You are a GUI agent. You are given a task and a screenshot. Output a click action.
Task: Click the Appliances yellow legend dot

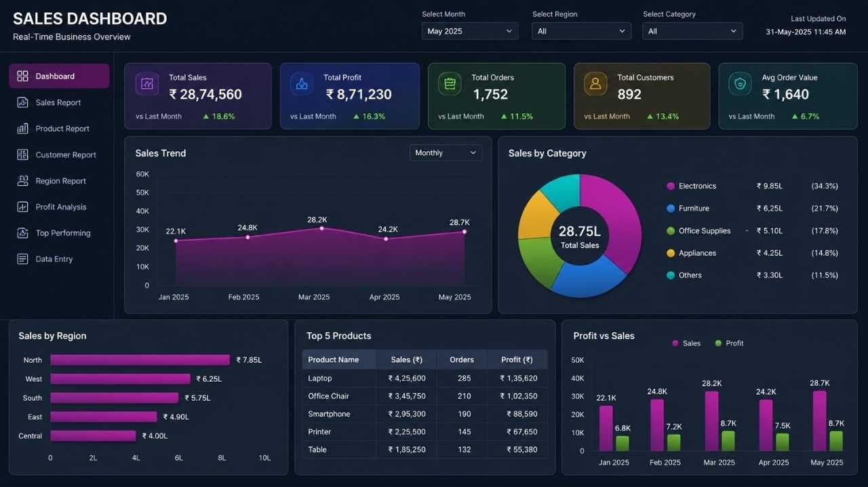click(671, 253)
